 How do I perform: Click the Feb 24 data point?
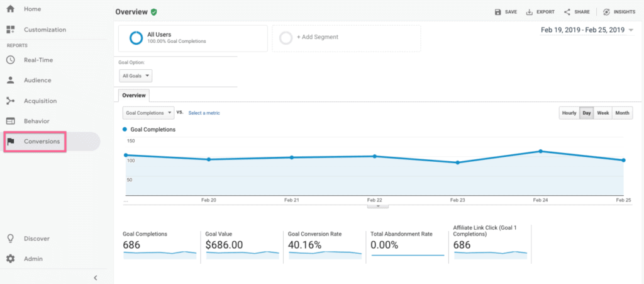pyautogui.click(x=540, y=151)
